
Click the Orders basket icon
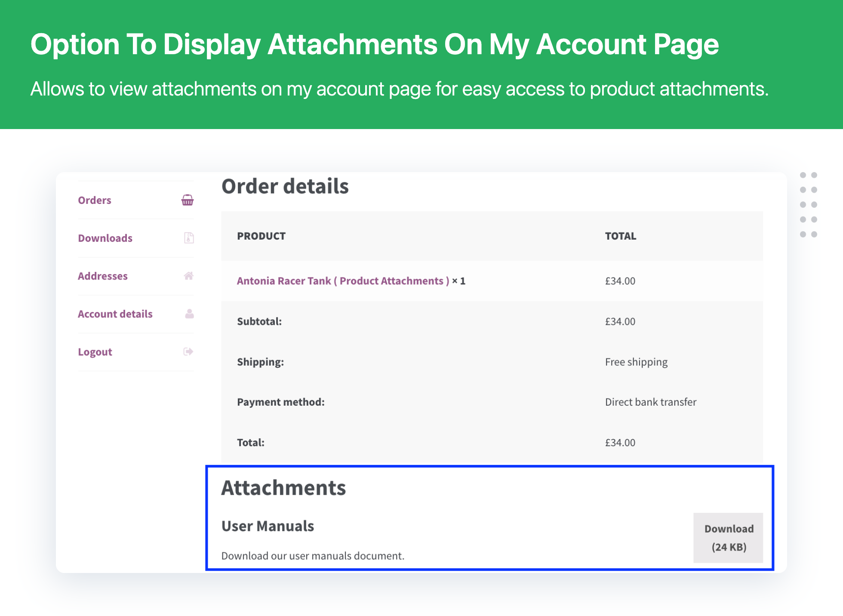point(188,200)
